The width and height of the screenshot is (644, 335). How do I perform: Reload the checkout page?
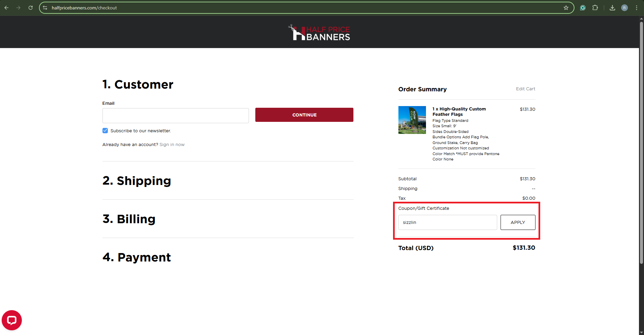pyautogui.click(x=31, y=8)
